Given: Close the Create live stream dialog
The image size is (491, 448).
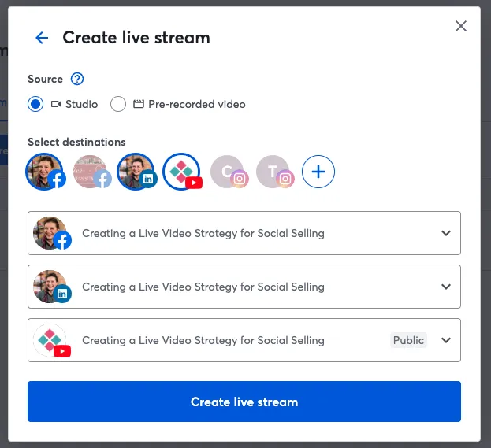Looking at the screenshot, I should point(461,26).
